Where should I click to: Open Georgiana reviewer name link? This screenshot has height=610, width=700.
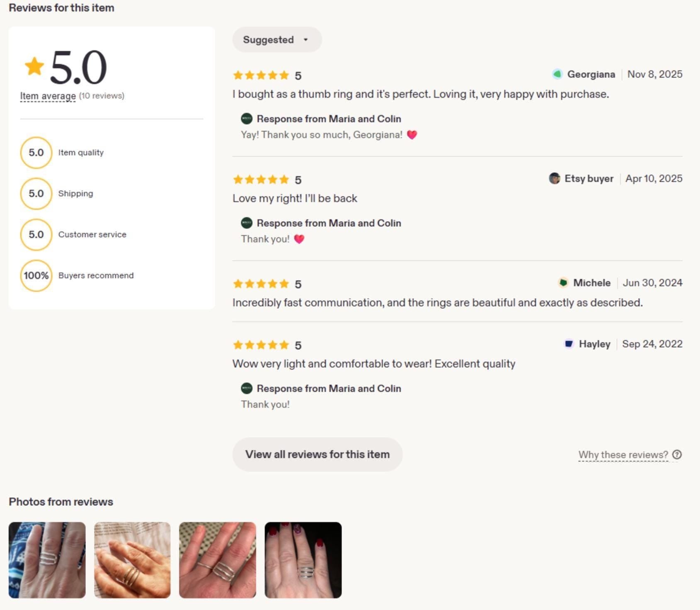click(x=591, y=74)
